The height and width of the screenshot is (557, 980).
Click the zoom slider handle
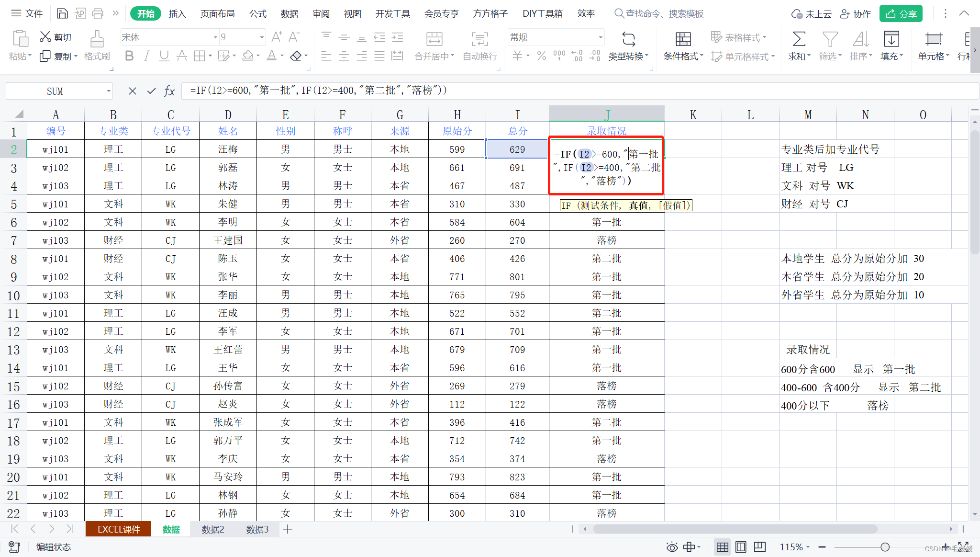coord(885,547)
